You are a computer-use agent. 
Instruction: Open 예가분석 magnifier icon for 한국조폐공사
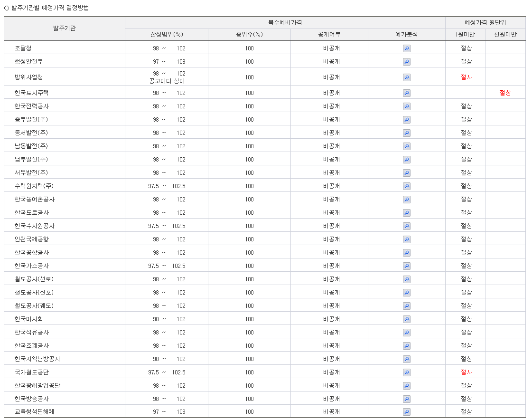406,345
